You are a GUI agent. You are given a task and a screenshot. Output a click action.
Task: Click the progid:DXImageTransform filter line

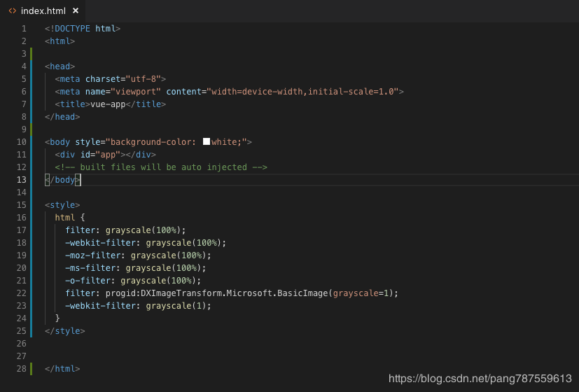[232, 293]
